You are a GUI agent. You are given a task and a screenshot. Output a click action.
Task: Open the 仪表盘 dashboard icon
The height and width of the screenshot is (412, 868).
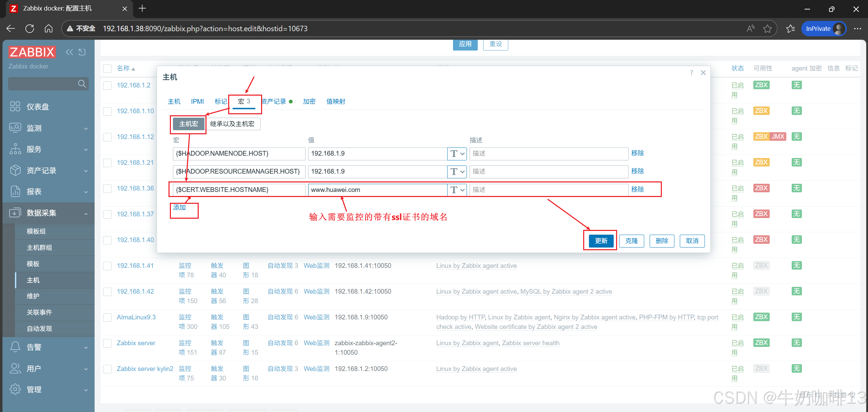pos(15,106)
